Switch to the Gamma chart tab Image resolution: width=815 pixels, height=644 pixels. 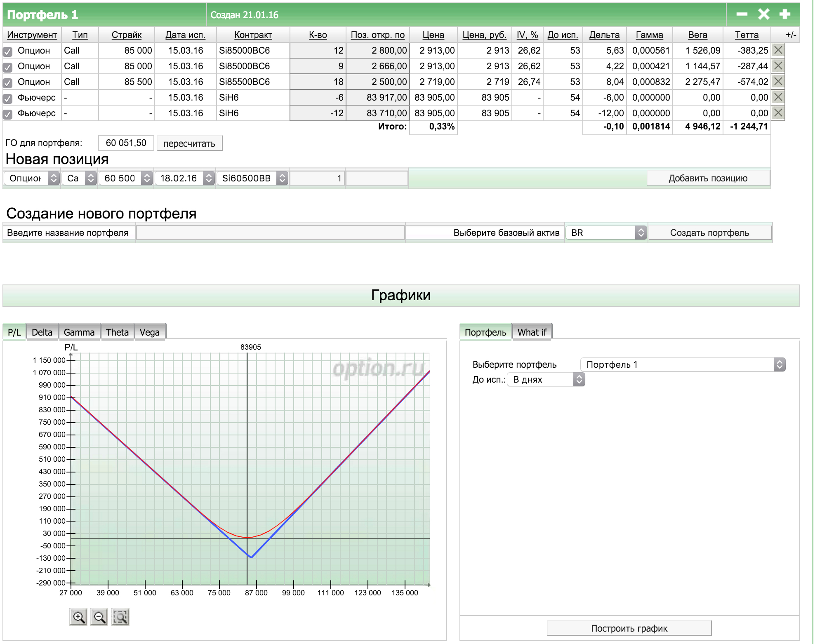pos(79,332)
